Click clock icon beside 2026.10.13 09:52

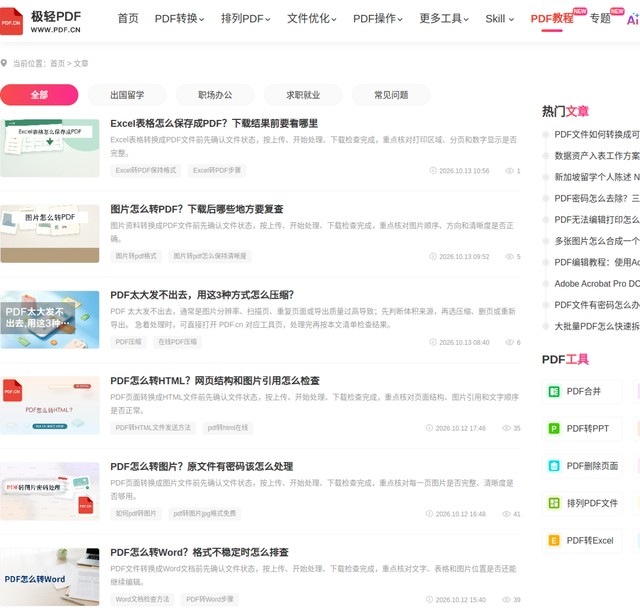pyautogui.click(x=433, y=256)
